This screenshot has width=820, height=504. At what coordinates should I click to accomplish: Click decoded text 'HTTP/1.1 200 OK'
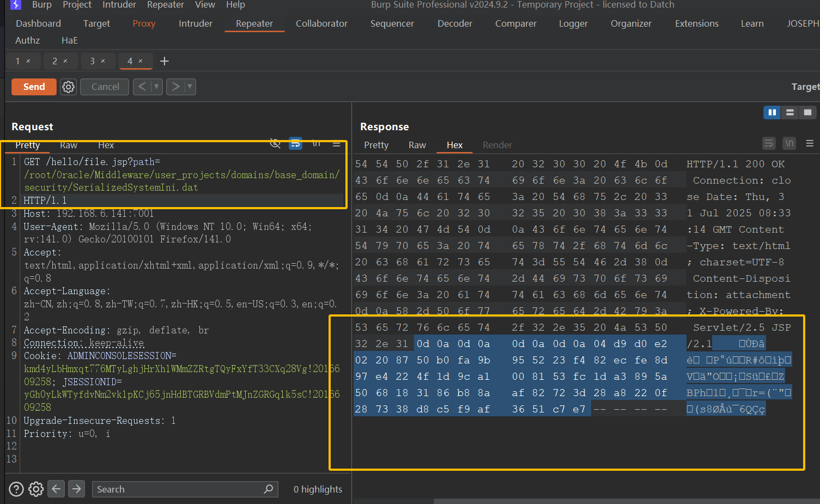(736, 164)
